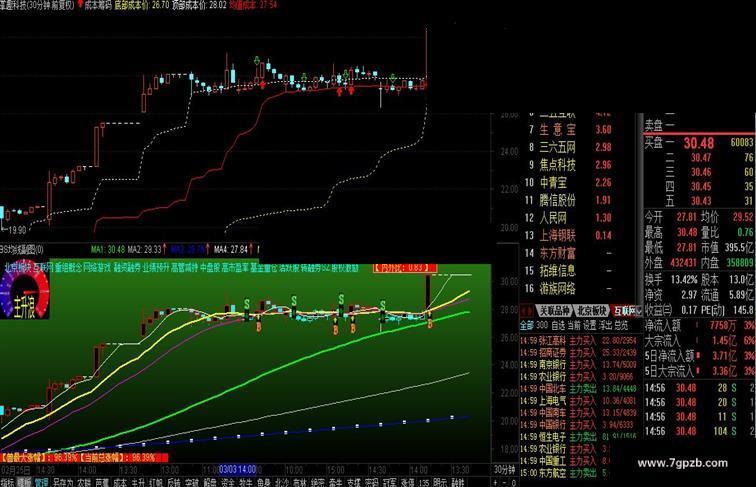Viewport: 756px width, 487px height.
Task: Click the 顶部成本价 28.02 label
Action: coord(199,5)
